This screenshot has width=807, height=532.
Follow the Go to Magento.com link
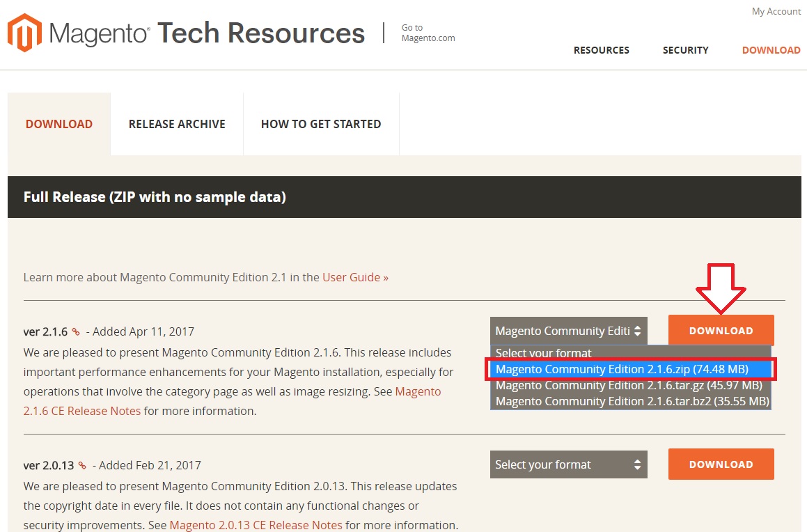pos(428,33)
